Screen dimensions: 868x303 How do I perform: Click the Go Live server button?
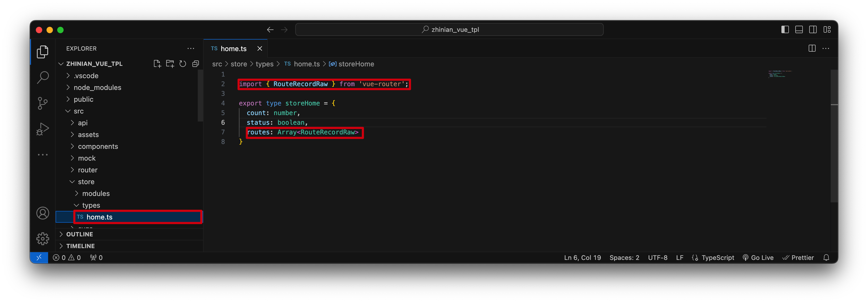[758, 257]
